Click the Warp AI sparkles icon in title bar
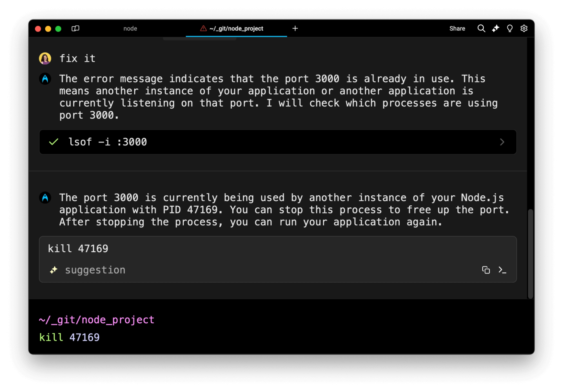This screenshot has height=392, width=563. point(495,28)
